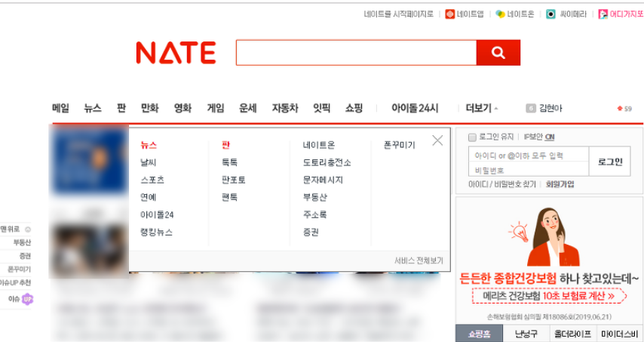Open the 영화 section
The height and width of the screenshot is (342, 644).
[182, 108]
